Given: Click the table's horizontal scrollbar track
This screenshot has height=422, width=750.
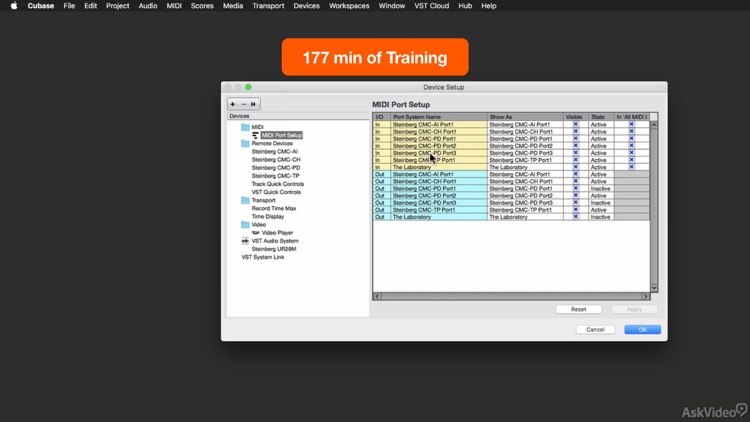Looking at the screenshot, I should (511, 296).
